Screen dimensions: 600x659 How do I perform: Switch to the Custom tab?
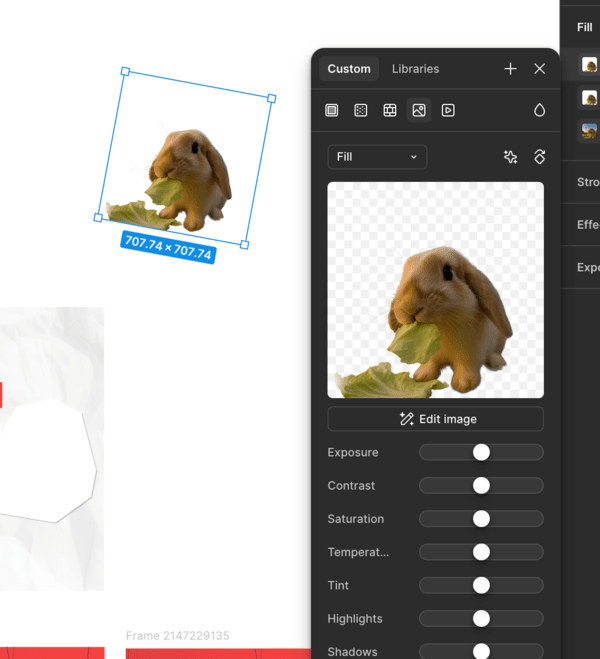(349, 69)
